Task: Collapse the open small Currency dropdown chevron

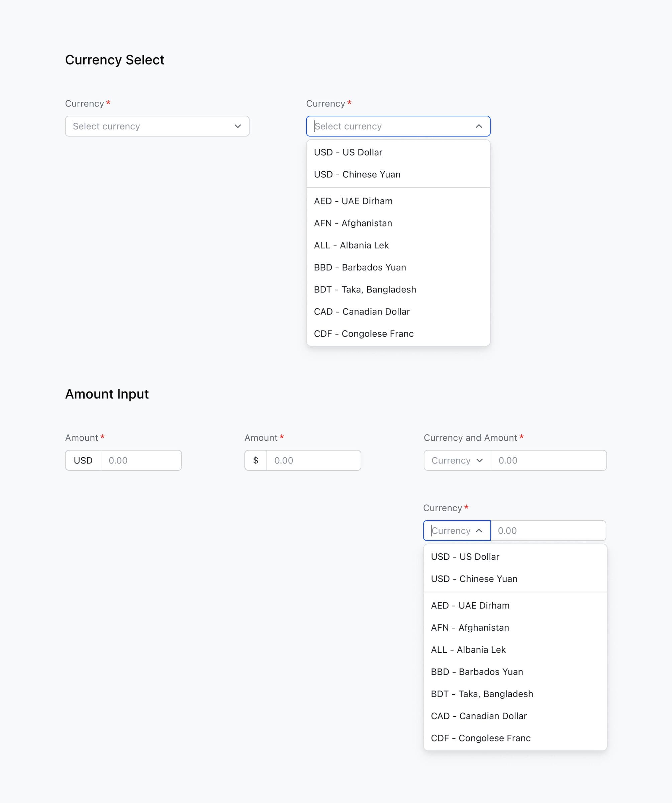Action: pos(479,531)
